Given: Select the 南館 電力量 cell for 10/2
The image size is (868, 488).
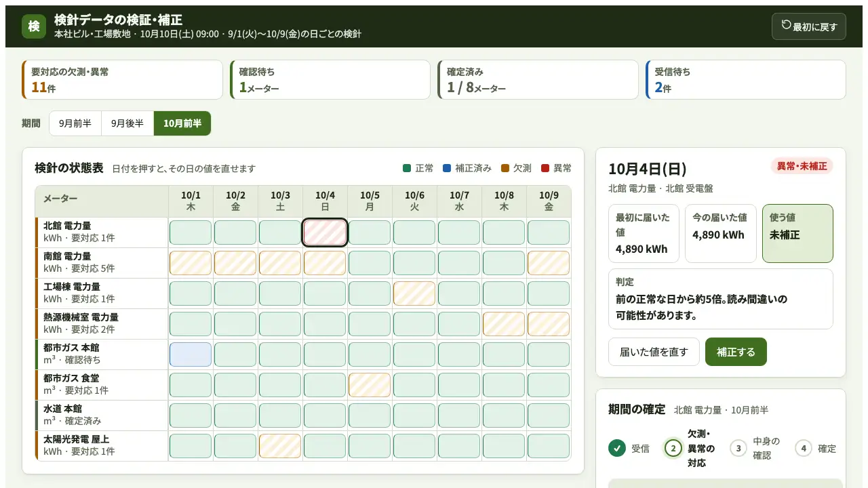Looking at the screenshot, I should [x=235, y=263].
